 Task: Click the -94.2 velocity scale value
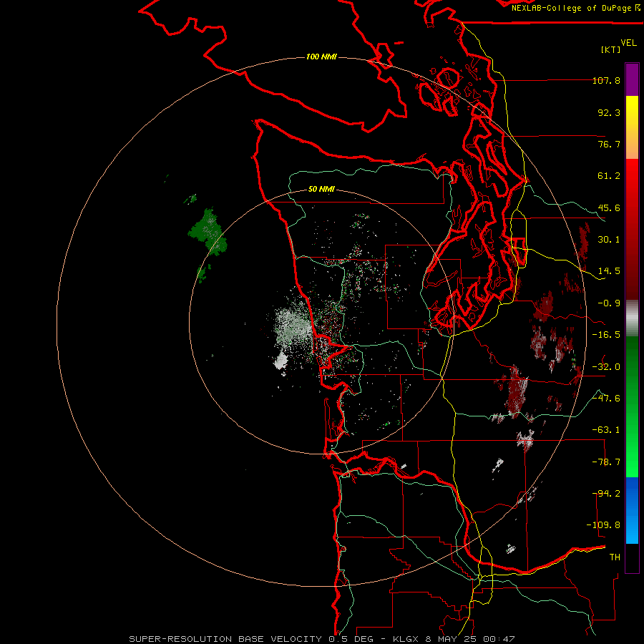point(606,494)
